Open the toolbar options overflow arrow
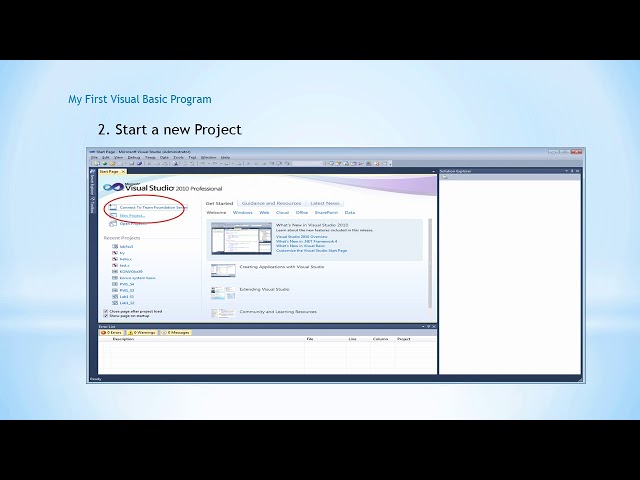The width and height of the screenshot is (640, 480). click(x=391, y=164)
